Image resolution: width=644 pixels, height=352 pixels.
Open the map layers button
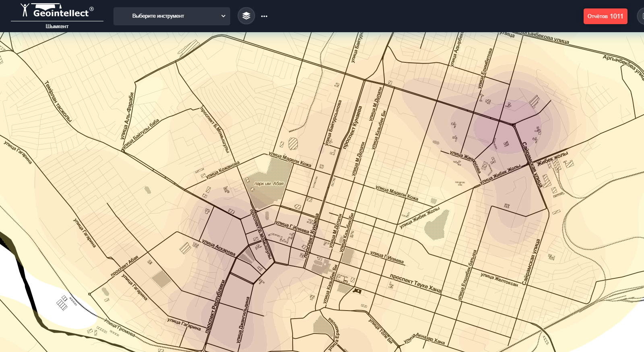pos(246,16)
